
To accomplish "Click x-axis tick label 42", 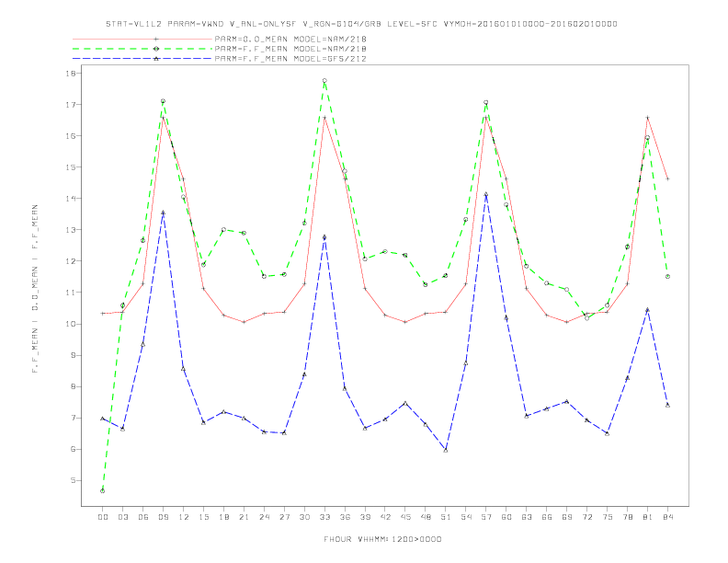I will pyautogui.click(x=385, y=517).
